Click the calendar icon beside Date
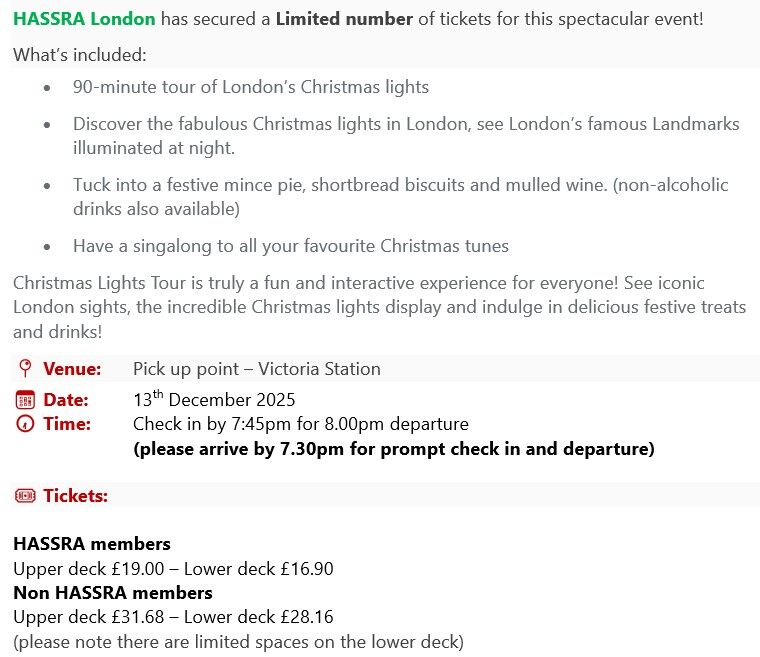Viewport: 760px width, 657px height. tap(25, 400)
